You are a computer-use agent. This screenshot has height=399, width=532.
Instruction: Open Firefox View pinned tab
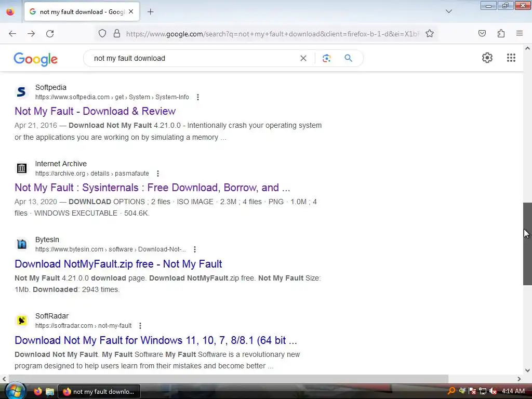coord(10,12)
